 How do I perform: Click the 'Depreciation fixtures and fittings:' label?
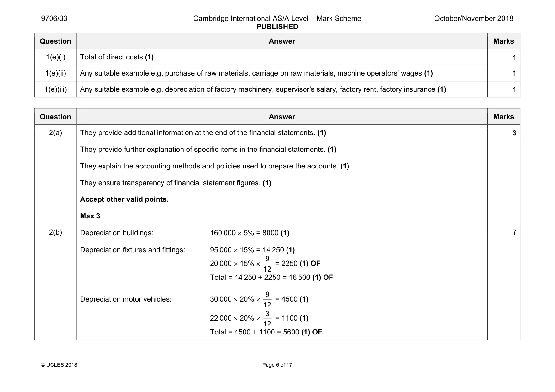[133, 250]
